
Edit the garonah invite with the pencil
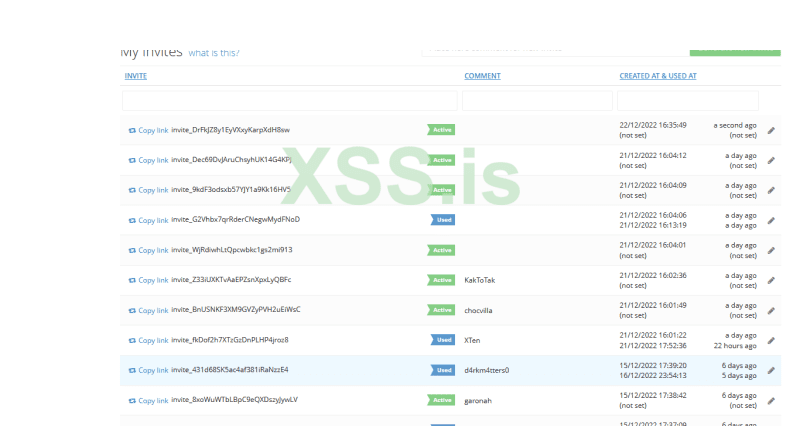(771, 400)
